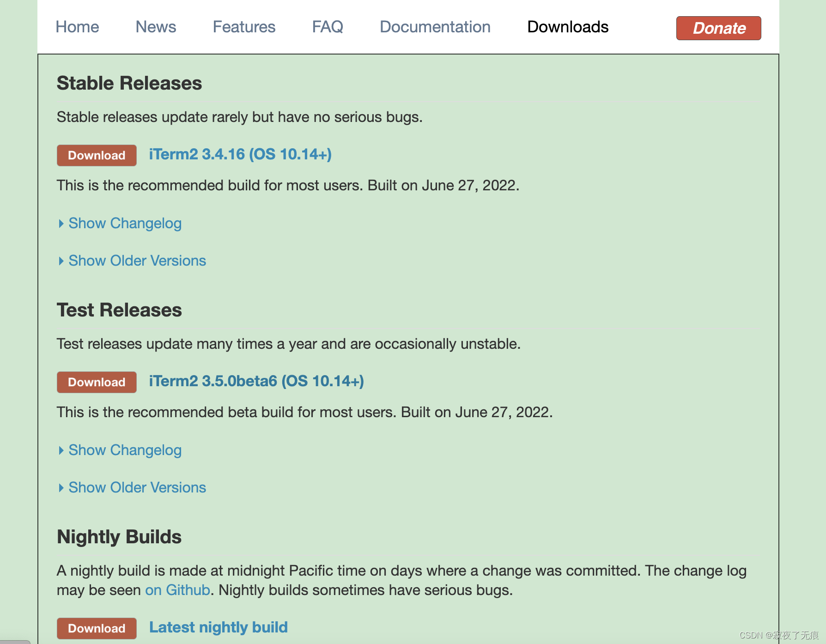Screen dimensions: 826x644
Task: Open the Documentation page
Action: [435, 27]
